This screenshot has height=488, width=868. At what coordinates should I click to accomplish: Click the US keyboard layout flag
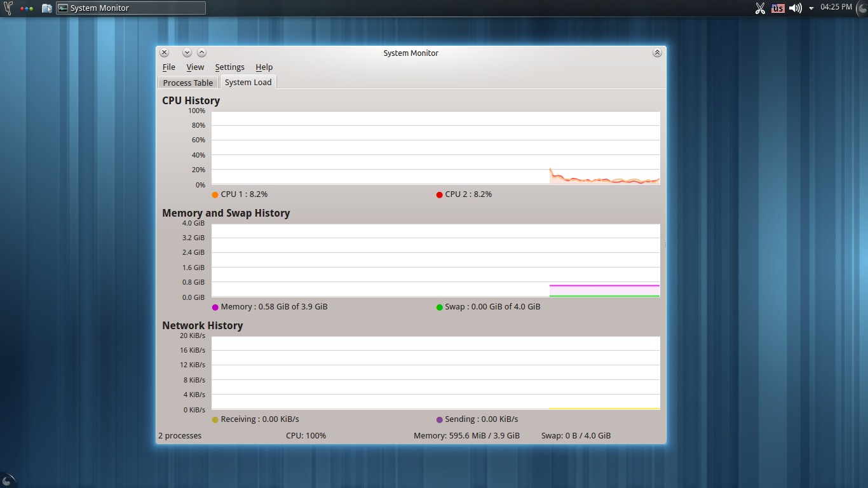[x=778, y=8]
